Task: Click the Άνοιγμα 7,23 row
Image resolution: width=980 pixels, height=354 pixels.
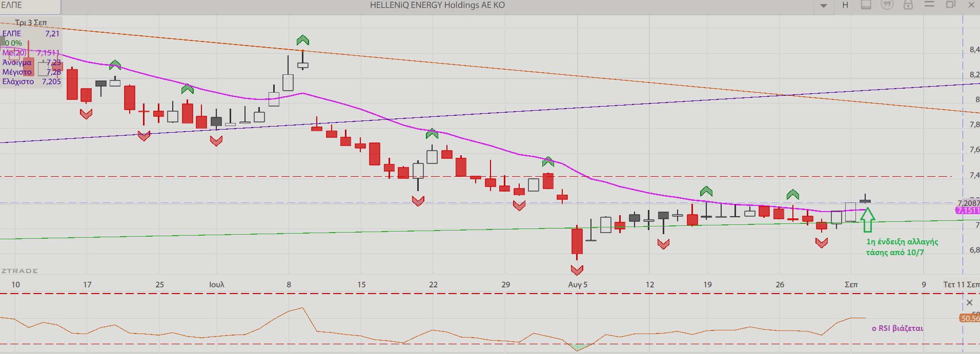Action: (31, 63)
